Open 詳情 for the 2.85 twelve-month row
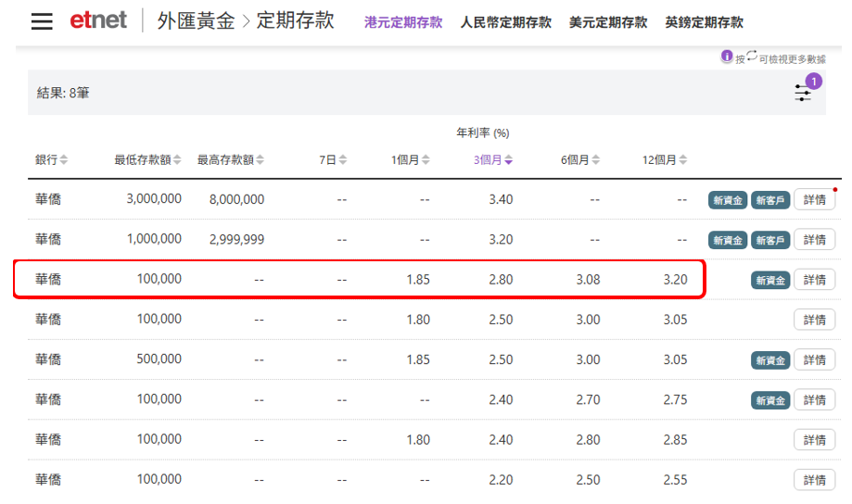Viewport: 852px width, 504px height. click(x=815, y=440)
